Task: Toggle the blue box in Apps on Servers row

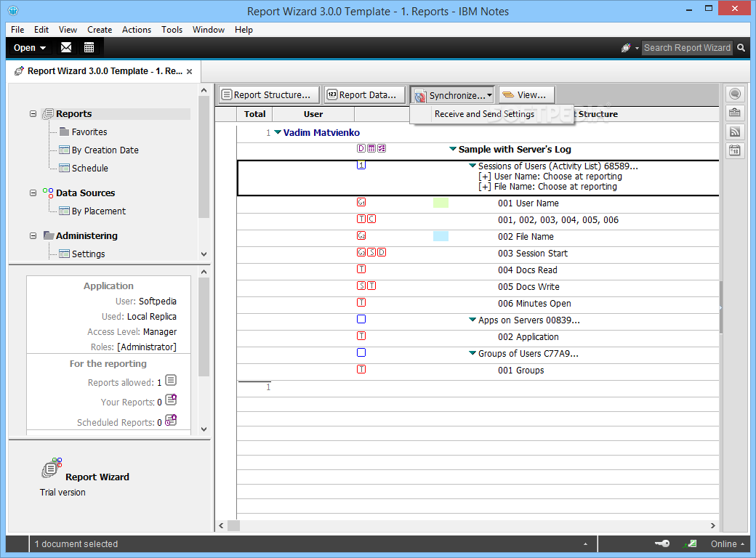Action: pos(361,319)
